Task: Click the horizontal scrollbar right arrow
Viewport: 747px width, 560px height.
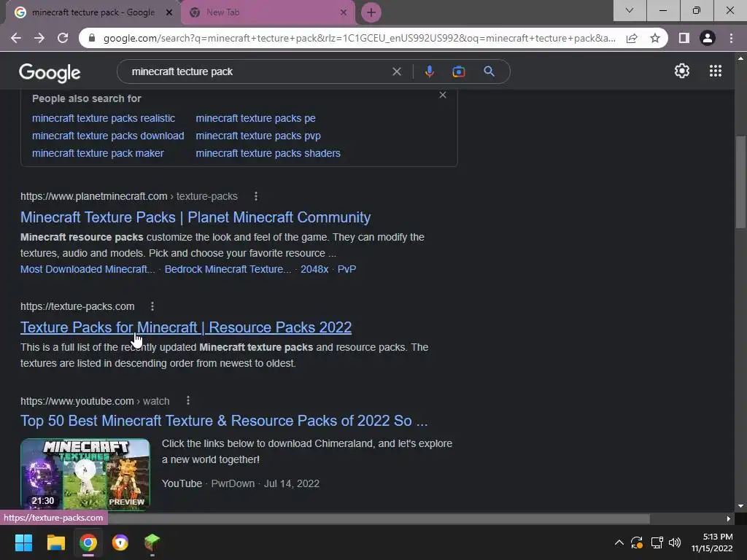Action: click(729, 518)
